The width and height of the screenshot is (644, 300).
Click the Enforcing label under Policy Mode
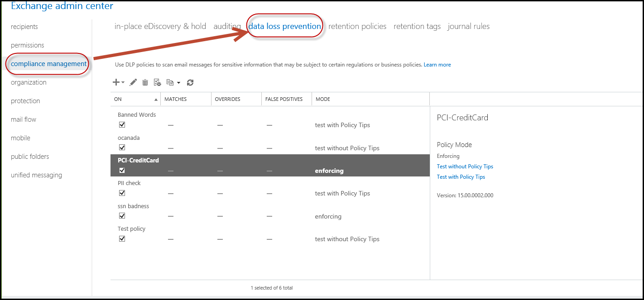pyautogui.click(x=448, y=156)
